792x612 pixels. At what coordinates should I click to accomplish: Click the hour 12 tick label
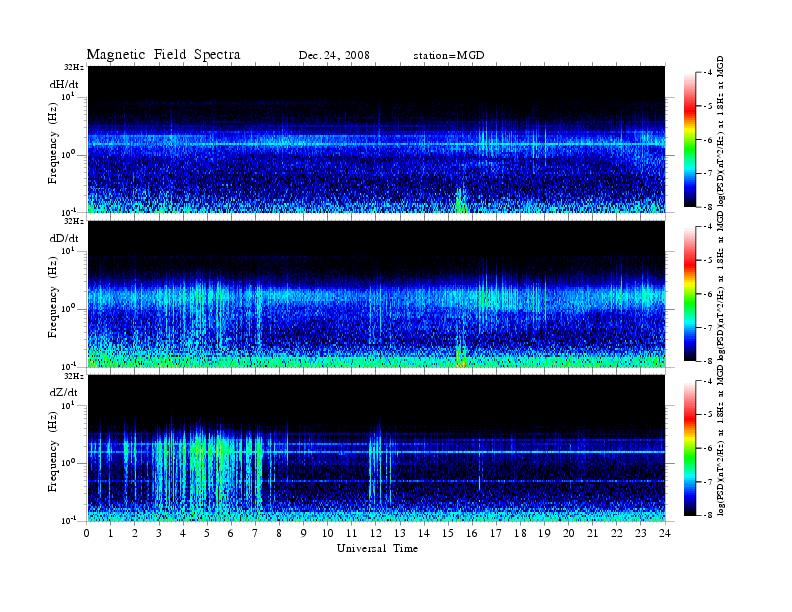coord(375,534)
